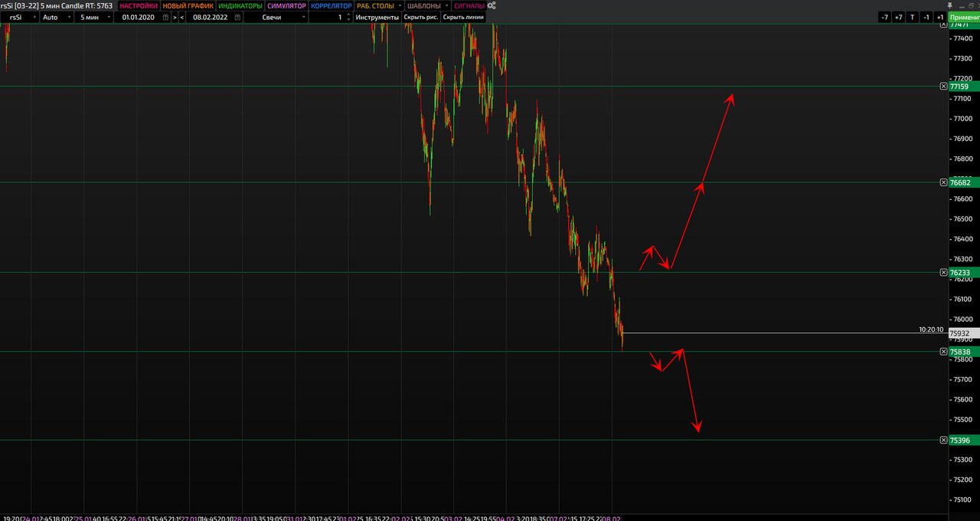The width and height of the screenshot is (980, 521).
Task: Remove the 75396 horizontal level line
Action: [943, 440]
